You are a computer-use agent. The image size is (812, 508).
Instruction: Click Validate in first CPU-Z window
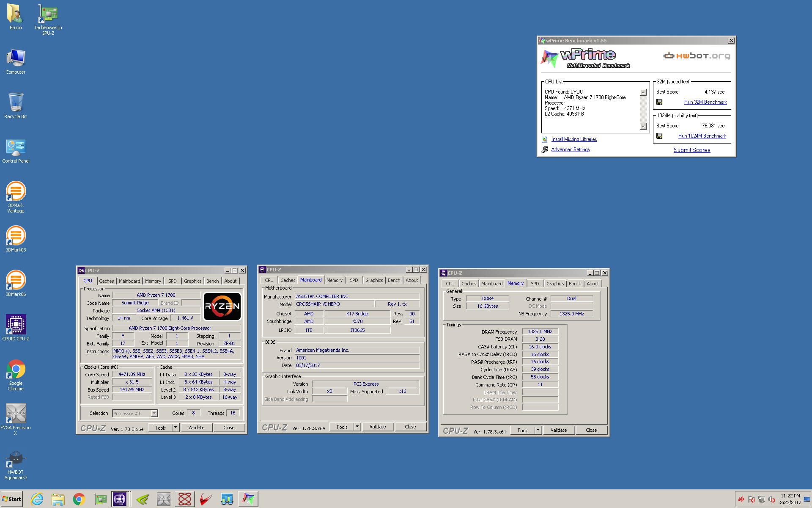pos(196,428)
